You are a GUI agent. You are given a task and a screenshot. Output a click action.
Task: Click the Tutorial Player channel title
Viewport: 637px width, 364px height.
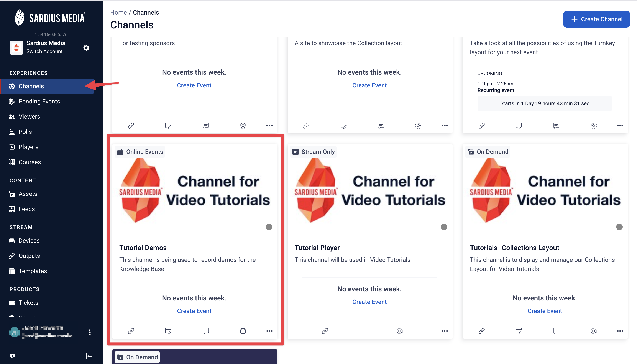pyautogui.click(x=317, y=248)
